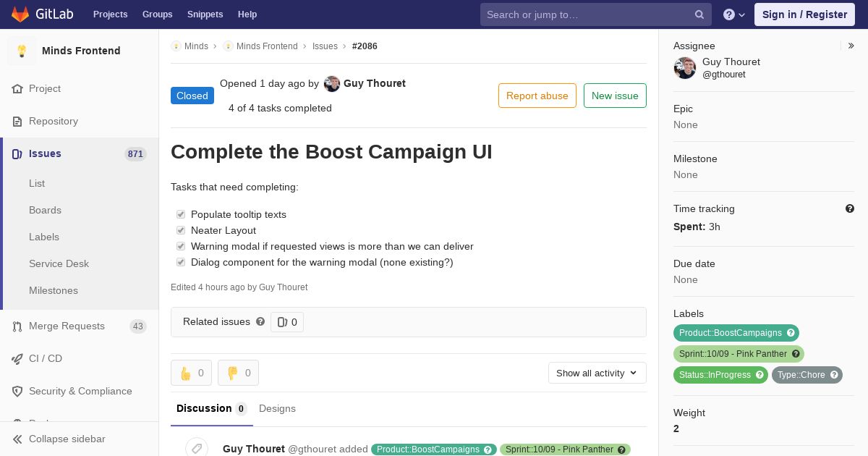Toggle the Populate tooltip texts checkbox
This screenshot has width=868, height=456.
point(181,214)
